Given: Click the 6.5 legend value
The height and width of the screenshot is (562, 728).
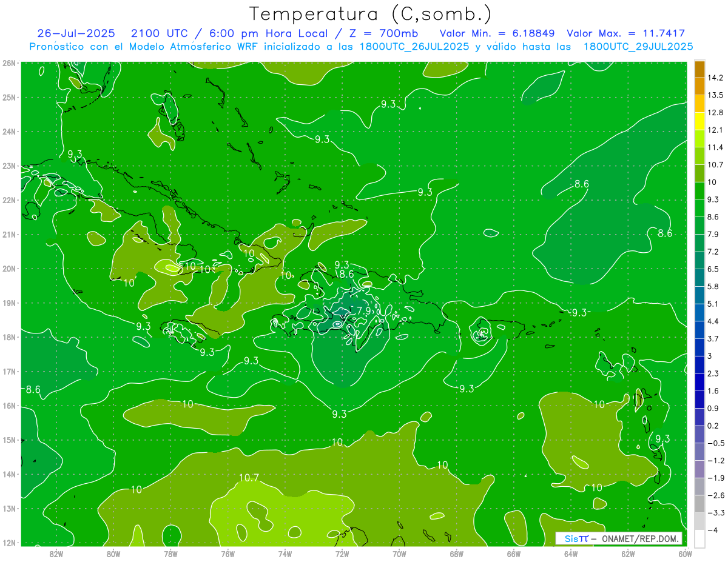Looking at the screenshot, I should tap(714, 269).
